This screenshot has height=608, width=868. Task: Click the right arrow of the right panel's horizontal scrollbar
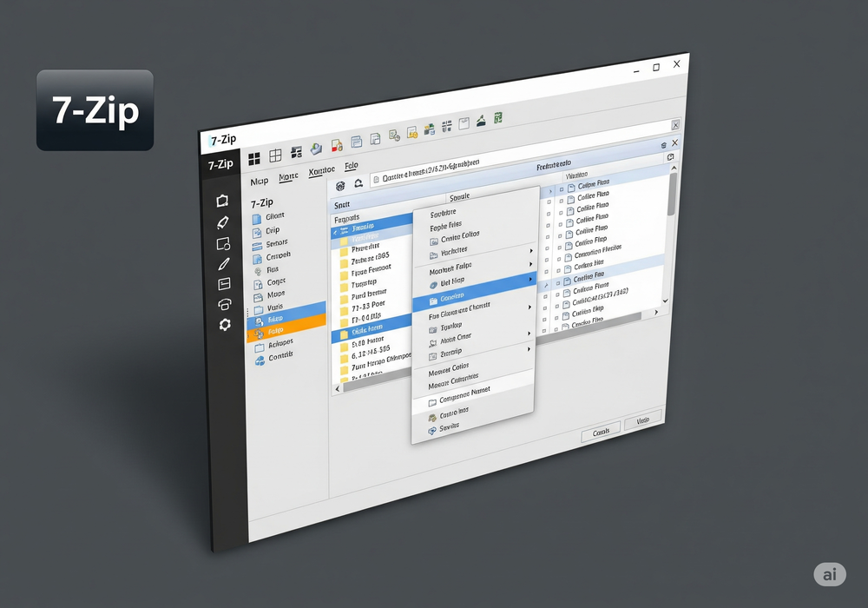[x=656, y=313]
